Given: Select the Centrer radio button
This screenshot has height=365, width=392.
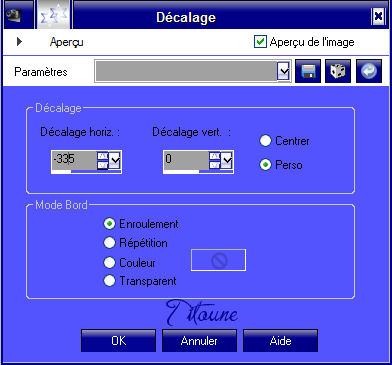Looking at the screenshot, I should [x=265, y=141].
